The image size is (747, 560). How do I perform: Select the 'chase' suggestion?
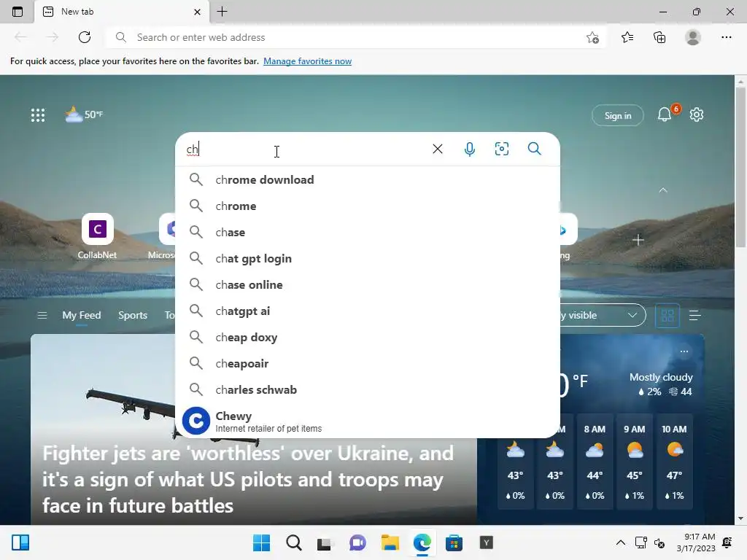pyautogui.click(x=368, y=232)
